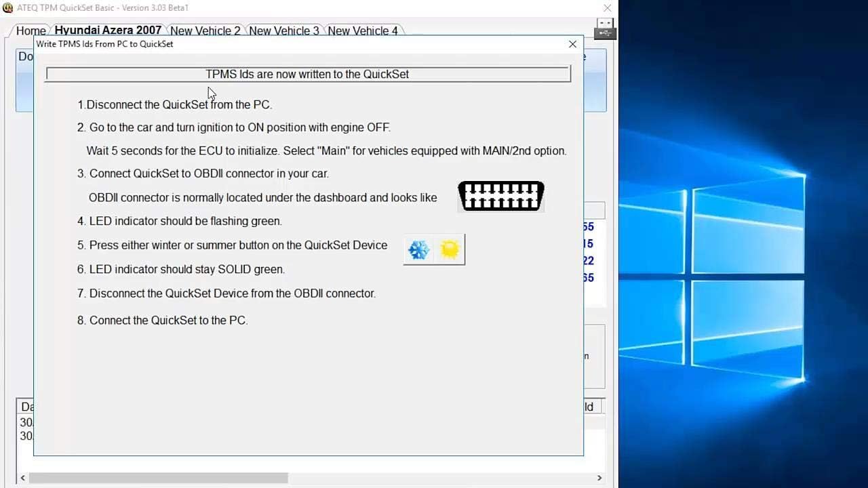Select the Hyundai Azera 2007 tab
Viewport: 868px width, 488px height.
(108, 30)
